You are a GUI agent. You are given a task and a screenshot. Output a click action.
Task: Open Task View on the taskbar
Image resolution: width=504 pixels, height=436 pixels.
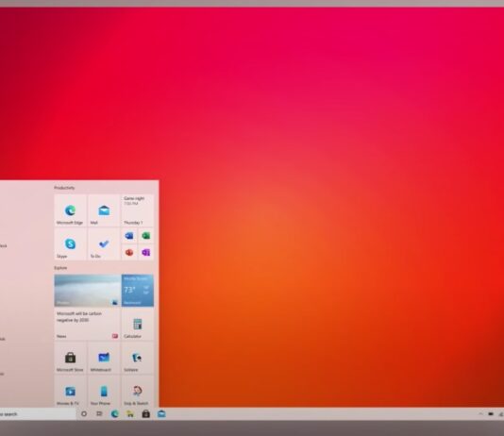[99, 414]
